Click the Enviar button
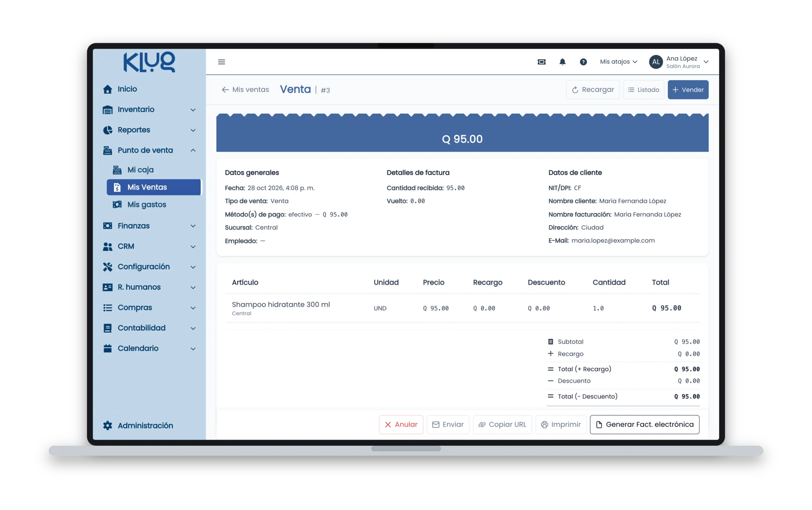 click(448, 424)
